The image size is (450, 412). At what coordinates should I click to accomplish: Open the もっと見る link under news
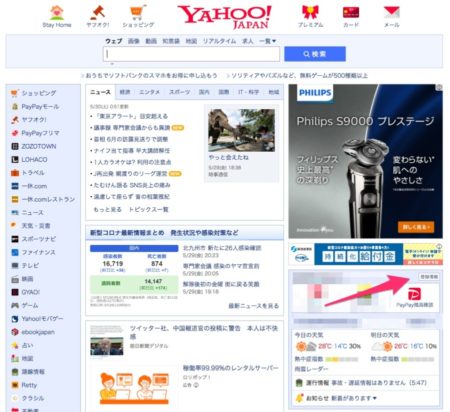[x=107, y=209]
